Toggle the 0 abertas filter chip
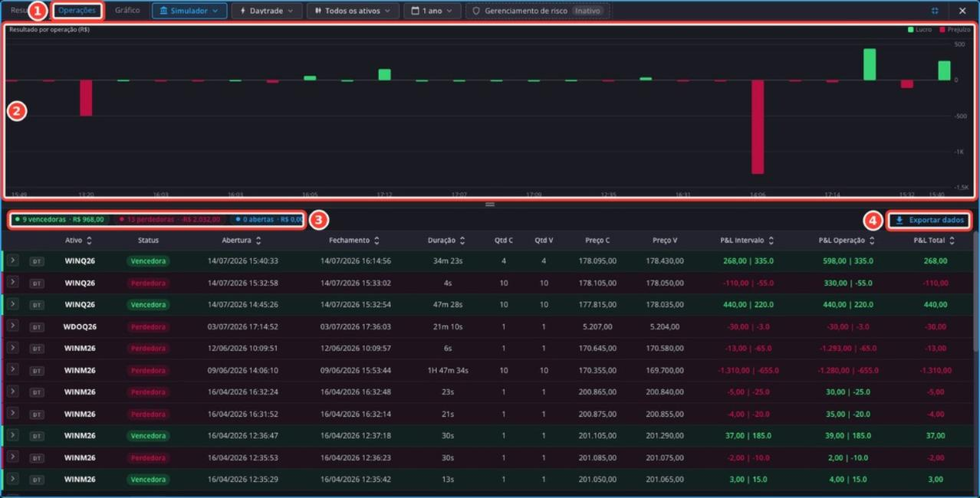Screen dimensions: 980x498 pos(268,220)
